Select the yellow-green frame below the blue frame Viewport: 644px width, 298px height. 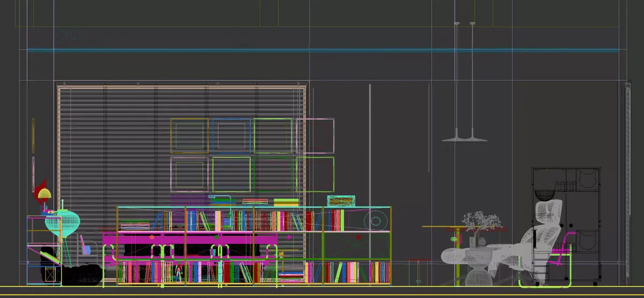pyautogui.click(x=231, y=174)
